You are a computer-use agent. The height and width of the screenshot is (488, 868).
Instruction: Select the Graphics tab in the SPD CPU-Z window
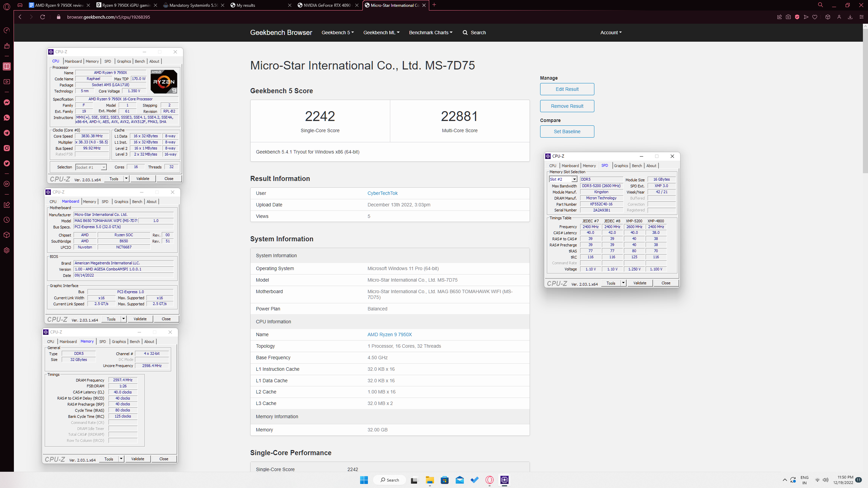[621, 166]
